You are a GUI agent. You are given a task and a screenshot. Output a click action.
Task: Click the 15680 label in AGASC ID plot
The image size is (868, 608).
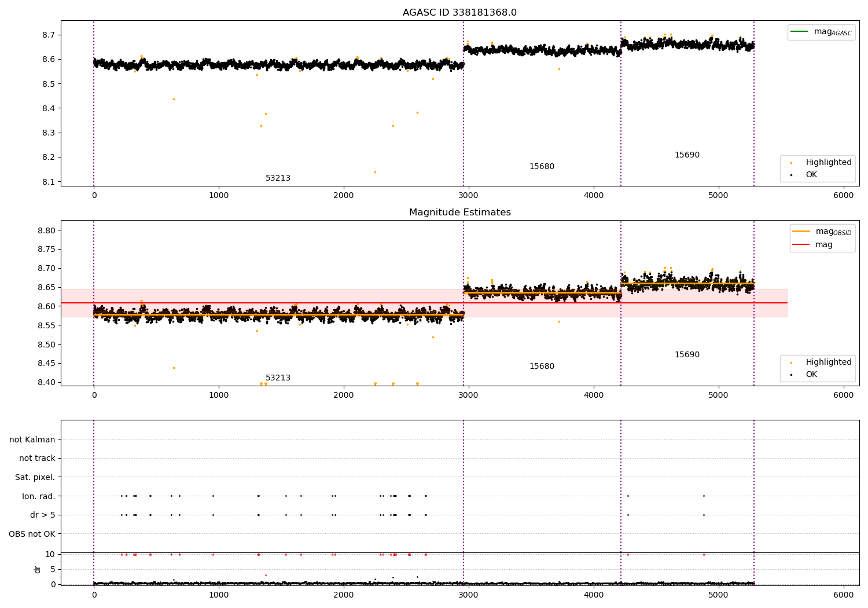click(542, 166)
